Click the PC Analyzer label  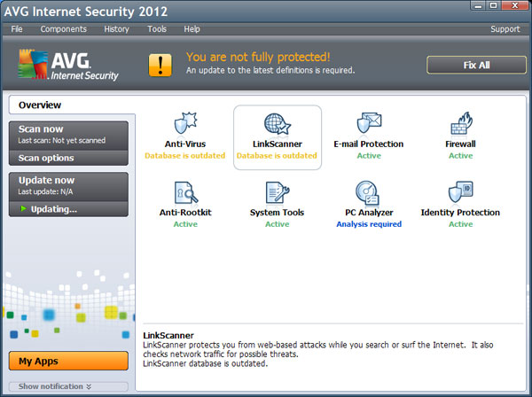point(369,212)
